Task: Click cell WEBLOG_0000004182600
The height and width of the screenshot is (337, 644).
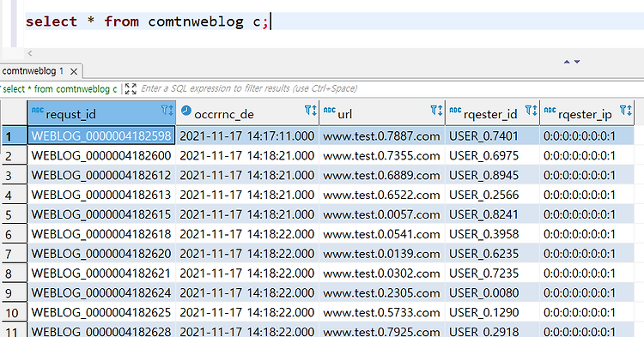Action: click(101, 155)
